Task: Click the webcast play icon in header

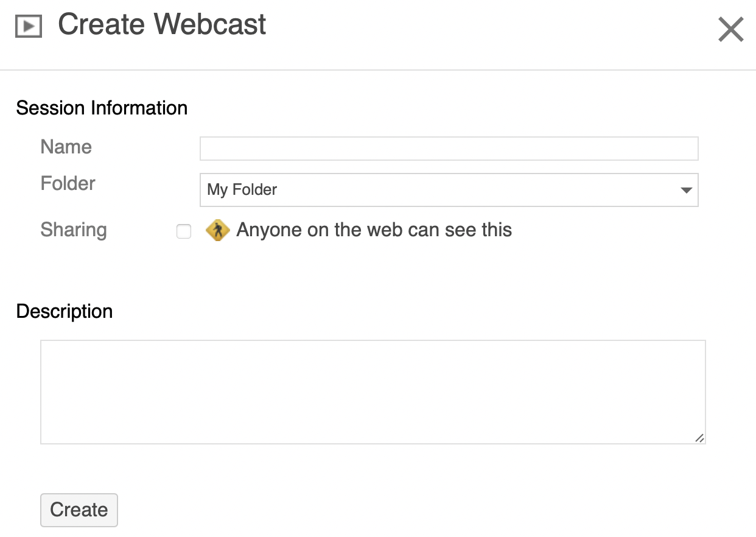Action: [28, 27]
